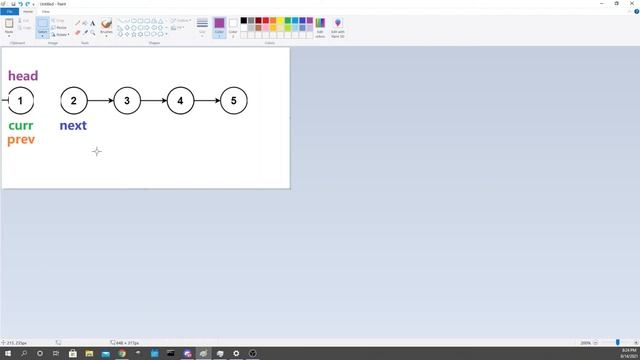Click the 'curr' label on canvas

pyautogui.click(x=21, y=126)
